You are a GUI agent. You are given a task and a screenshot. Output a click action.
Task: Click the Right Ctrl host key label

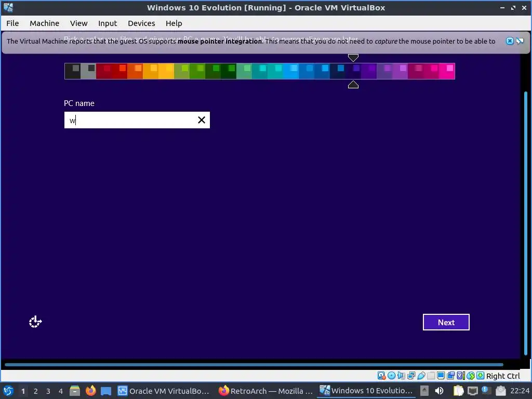click(x=503, y=376)
